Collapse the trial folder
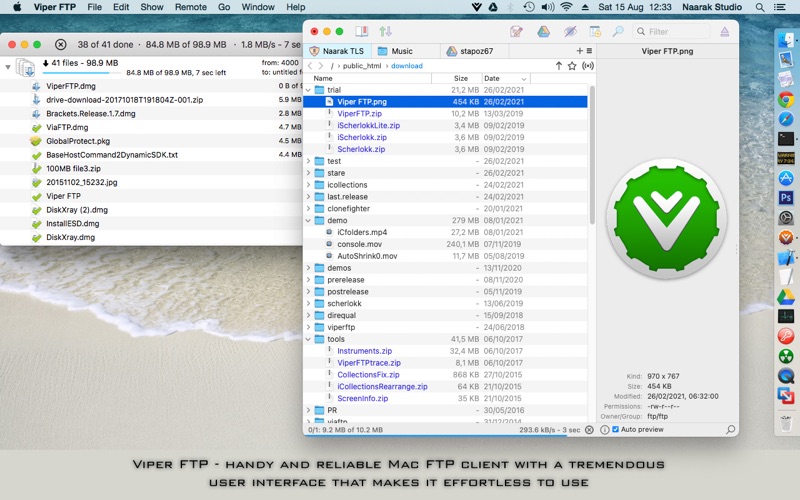 [x=308, y=90]
